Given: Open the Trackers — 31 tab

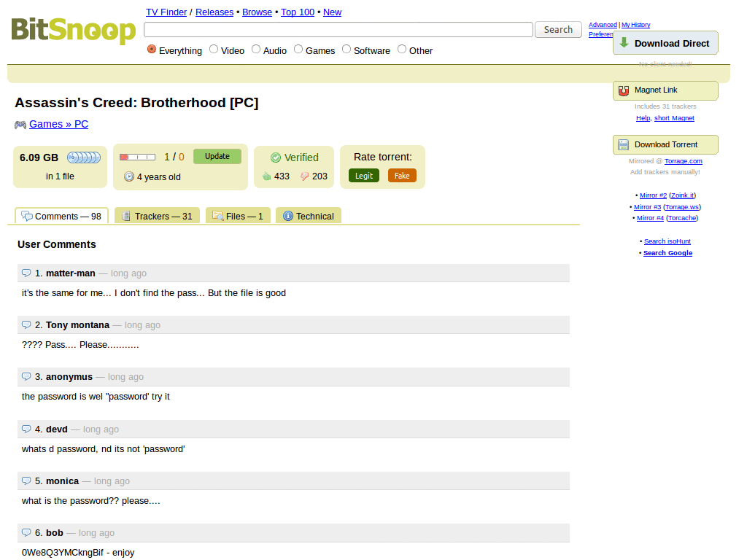Looking at the screenshot, I should click(158, 216).
